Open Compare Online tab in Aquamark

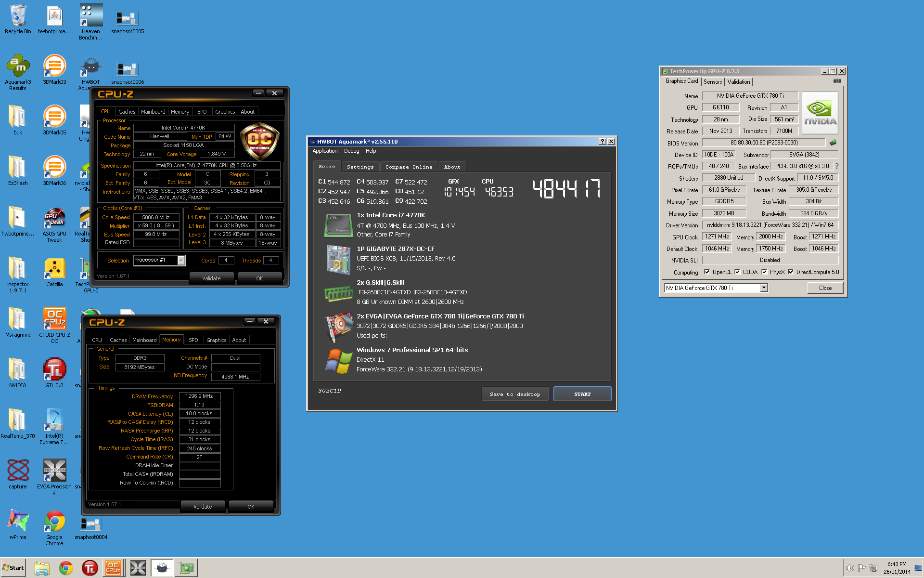409,167
